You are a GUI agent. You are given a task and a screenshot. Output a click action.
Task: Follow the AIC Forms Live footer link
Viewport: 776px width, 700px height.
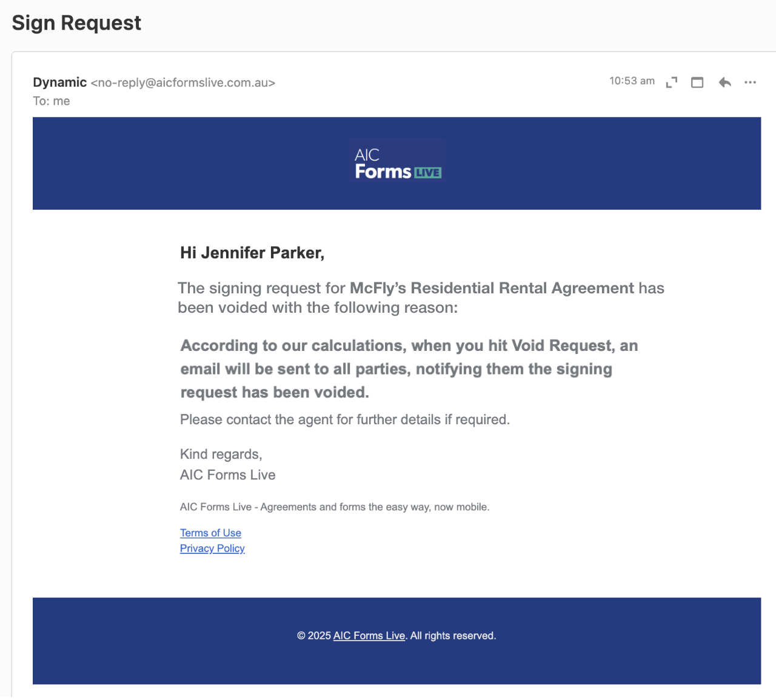click(369, 636)
